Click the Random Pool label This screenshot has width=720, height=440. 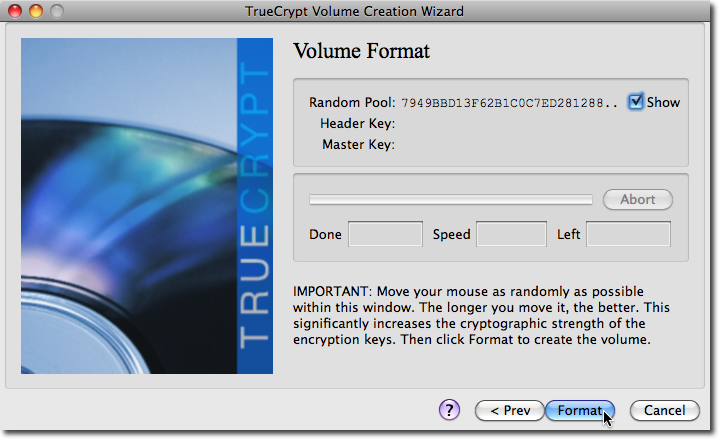click(x=352, y=102)
